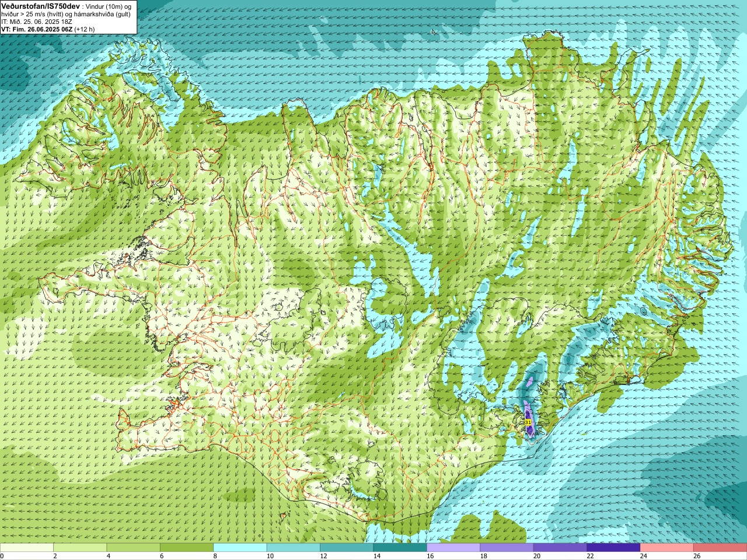747x560 pixels.
Task: Click the dark indigo 22–24 legend swatch
Action: click(613, 548)
